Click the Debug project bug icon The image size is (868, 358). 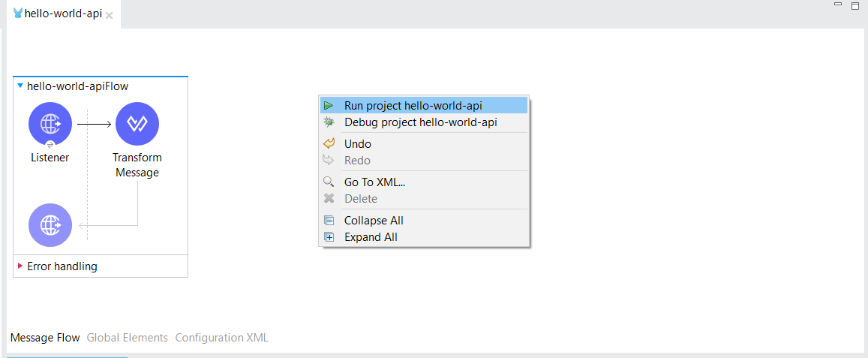click(329, 122)
